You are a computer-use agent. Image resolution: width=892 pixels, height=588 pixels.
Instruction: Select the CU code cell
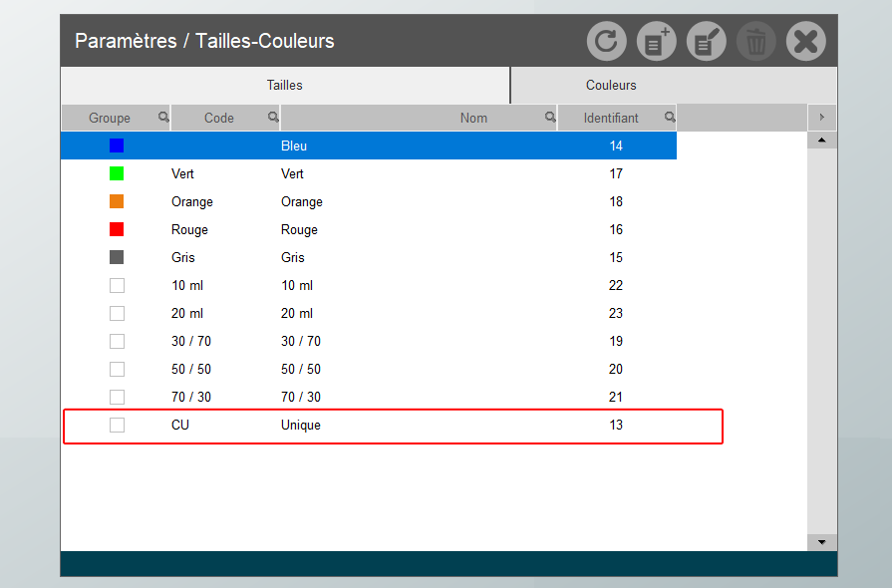pos(180,425)
